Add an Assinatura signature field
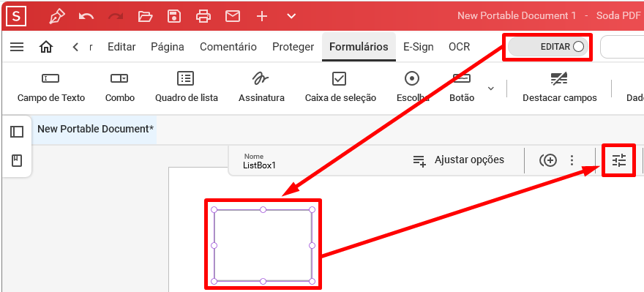 pyautogui.click(x=262, y=87)
